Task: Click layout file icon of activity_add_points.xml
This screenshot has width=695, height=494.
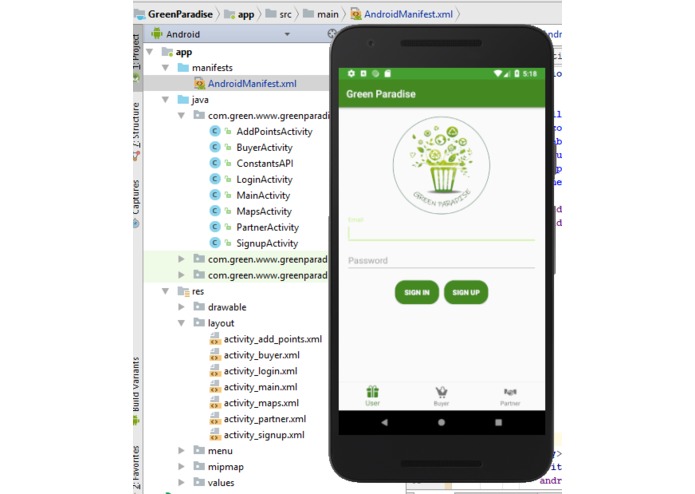Action: coord(215,339)
